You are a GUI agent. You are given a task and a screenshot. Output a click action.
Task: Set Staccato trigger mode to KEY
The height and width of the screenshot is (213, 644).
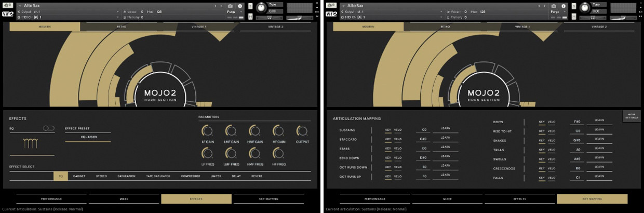point(387,139)
